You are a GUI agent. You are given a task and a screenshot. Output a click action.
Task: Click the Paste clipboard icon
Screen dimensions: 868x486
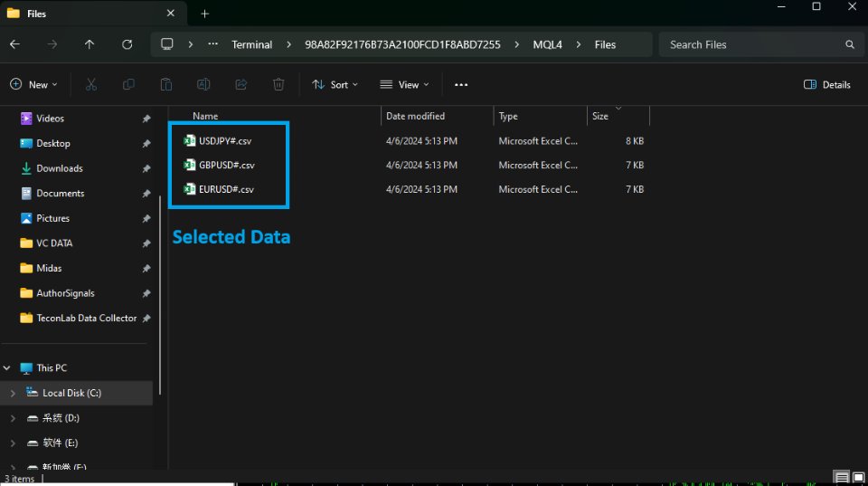click(166, 84)
